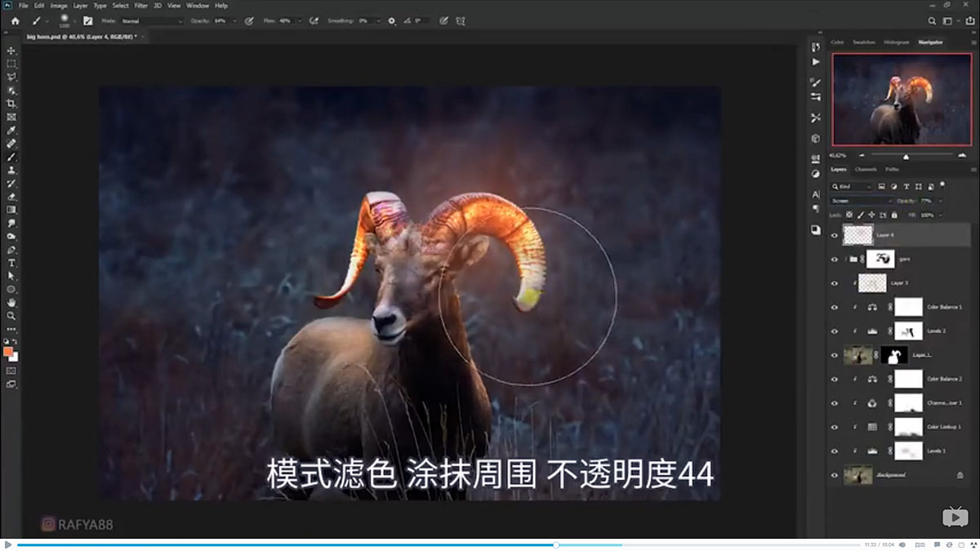Select the Move tool
The image size is (980, 551).
tap(11, 49)
